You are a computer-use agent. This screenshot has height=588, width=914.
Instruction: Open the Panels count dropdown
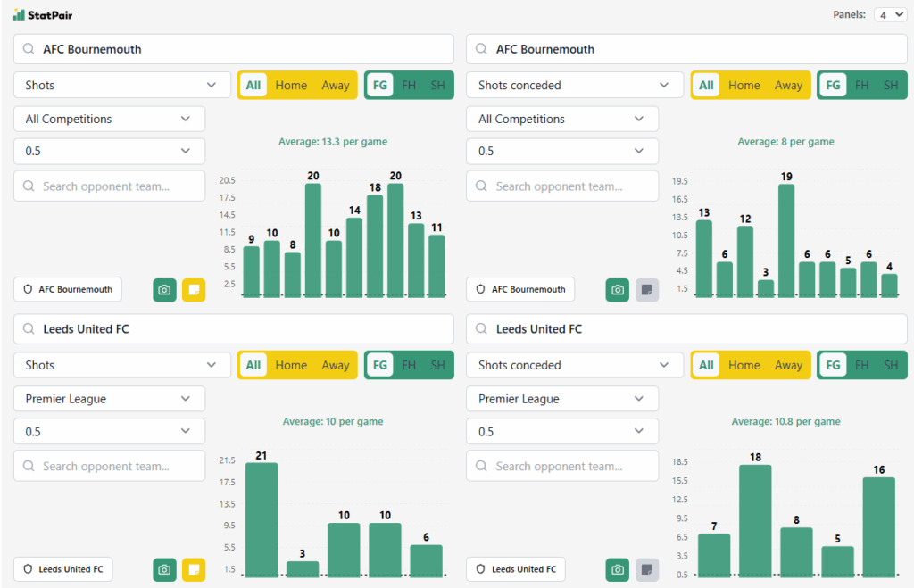891,14
